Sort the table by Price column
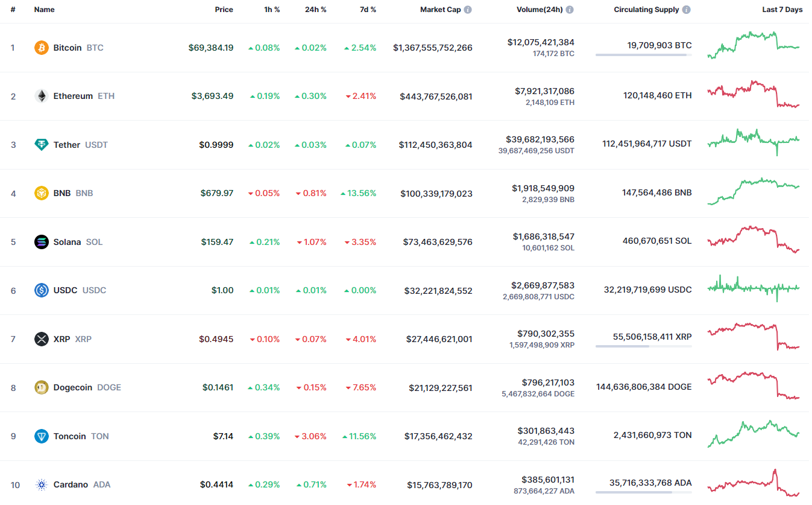Screen dimensions: 812x505 [x=224, y=10]
